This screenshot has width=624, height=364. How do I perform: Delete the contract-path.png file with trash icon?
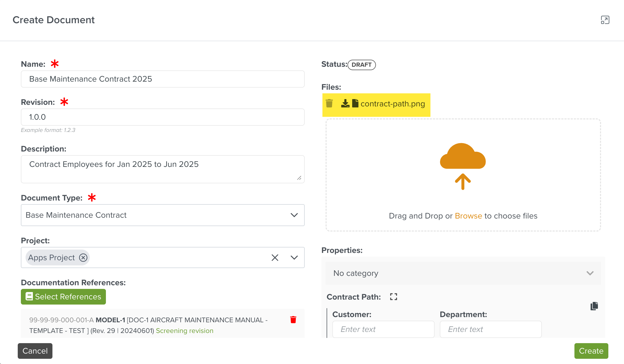[x=329, y=104]
